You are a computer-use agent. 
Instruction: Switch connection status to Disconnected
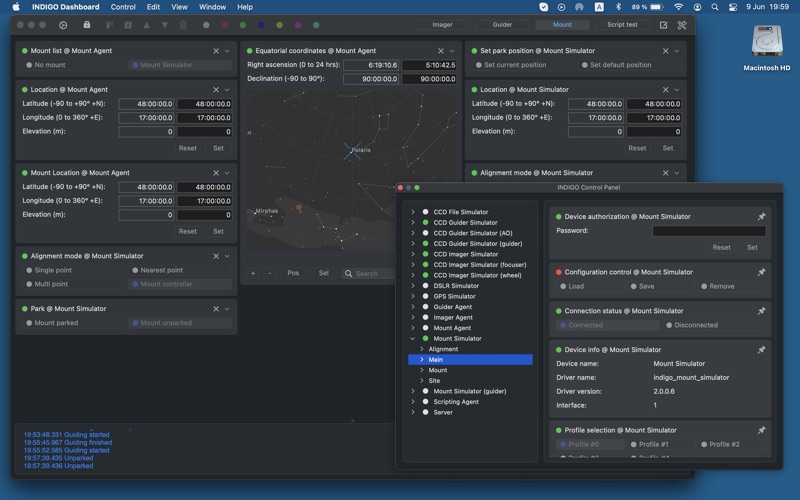tap(714, 325)
